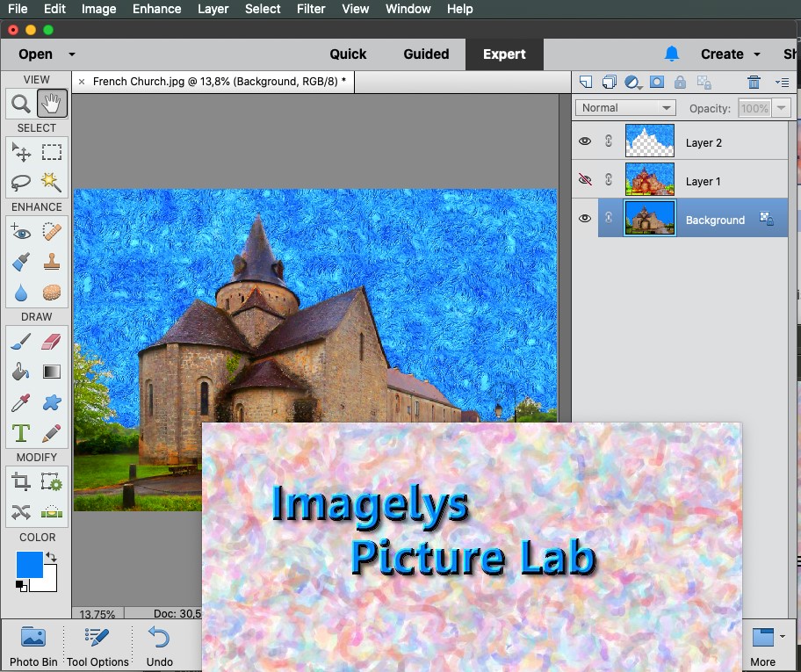Viewport: 801px width, 672px height.
Task: Create a new layer in Layers panel
Action: [586, 82]
